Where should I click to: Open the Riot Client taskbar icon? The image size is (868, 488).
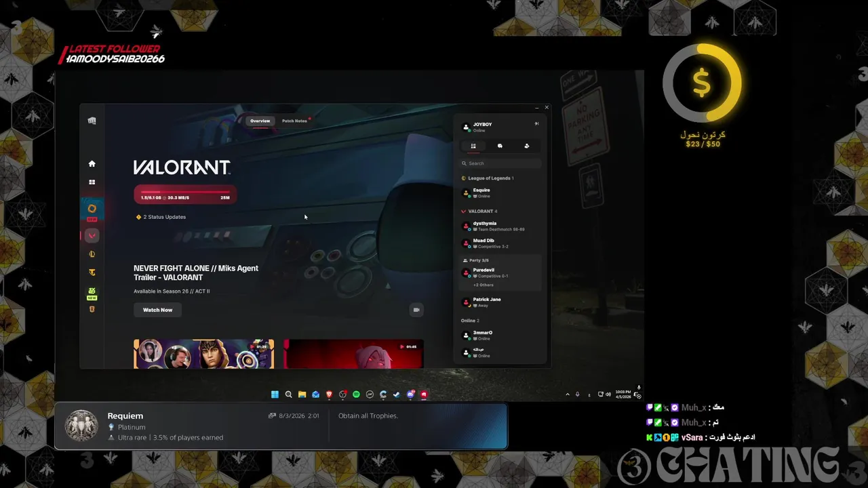click(x=424, y=394)
